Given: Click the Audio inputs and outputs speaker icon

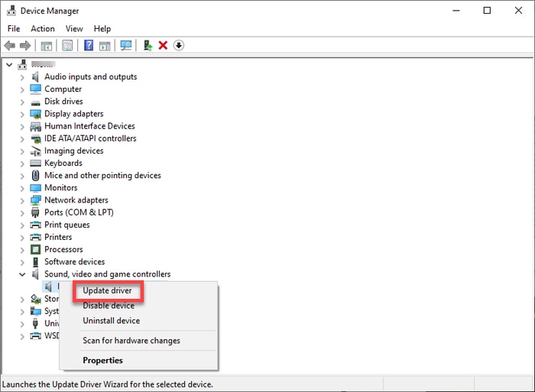Looking at the screenshot, I should (x=35, y=76).
